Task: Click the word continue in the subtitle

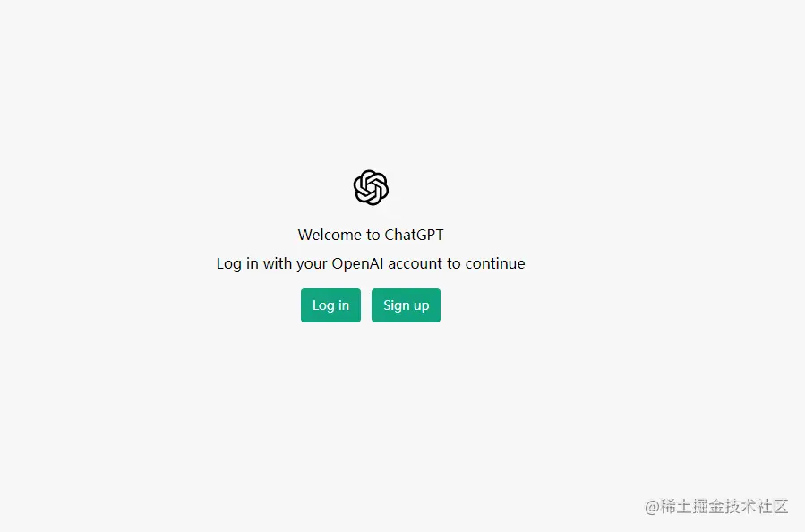Action: click(495, 263)
